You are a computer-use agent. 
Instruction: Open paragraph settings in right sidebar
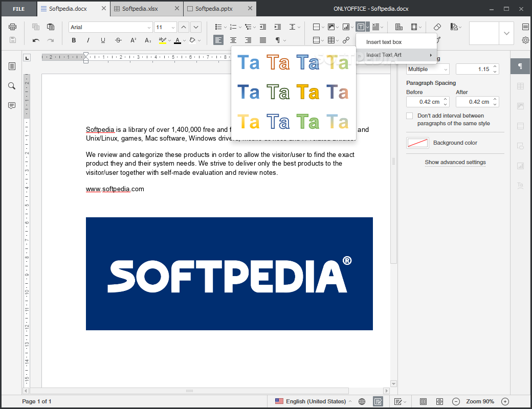[x=520, y=66]
